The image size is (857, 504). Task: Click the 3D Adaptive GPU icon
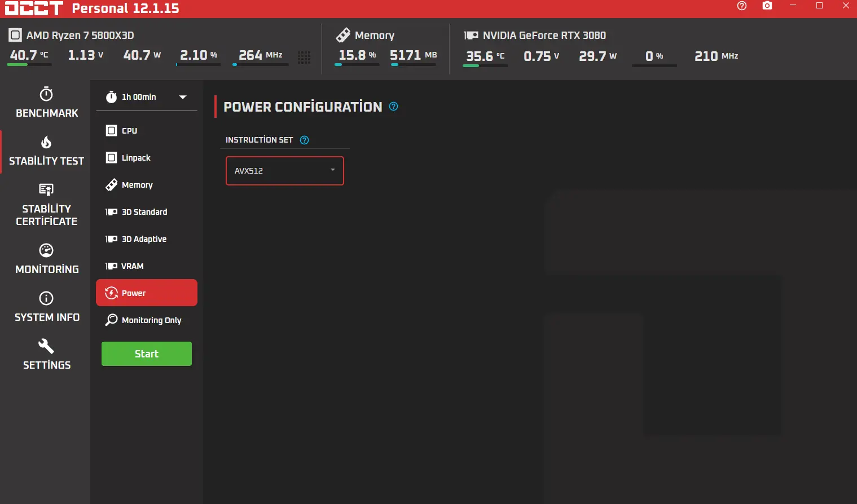point(112,239)
